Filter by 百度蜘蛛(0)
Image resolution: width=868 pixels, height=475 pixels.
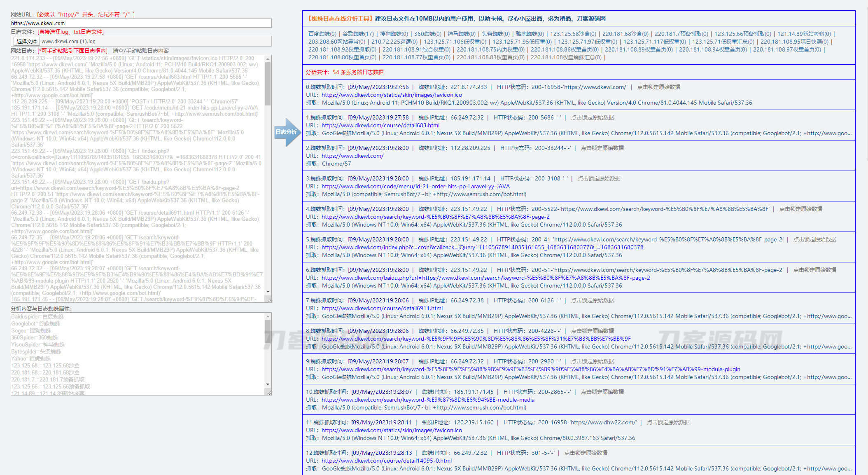click(x=322, y=34)
